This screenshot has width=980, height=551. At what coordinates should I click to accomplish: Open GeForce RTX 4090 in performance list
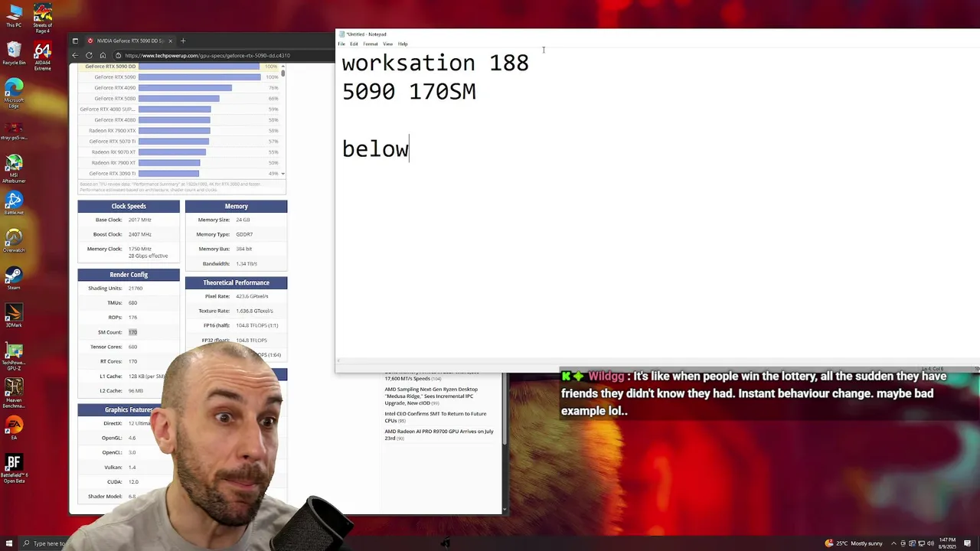tap(115, 87)
